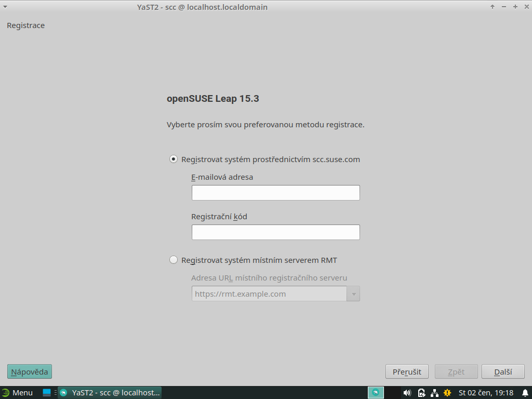Close the YaST2 window
The height and width of the screenshot is (399, 532).
[x=527, y=7]
